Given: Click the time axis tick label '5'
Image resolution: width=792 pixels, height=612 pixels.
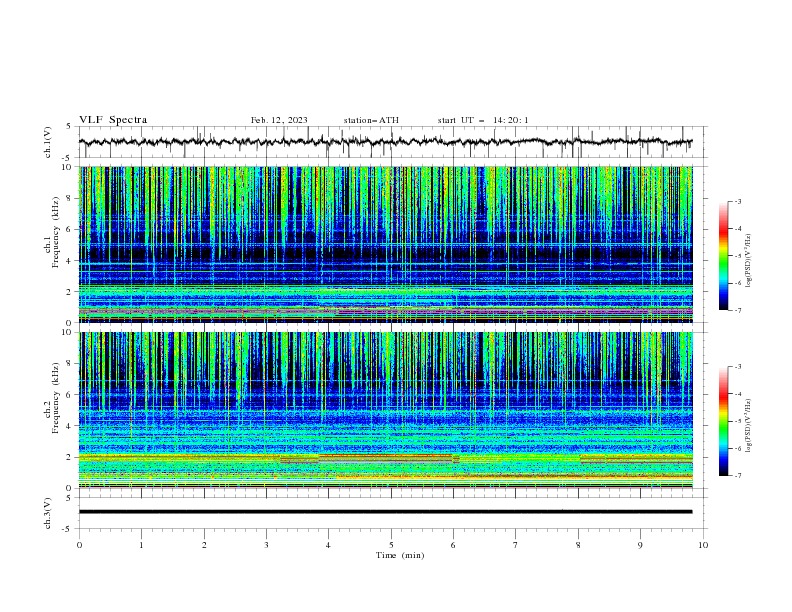Looking at the screenshot, I should tap(391, 545).
